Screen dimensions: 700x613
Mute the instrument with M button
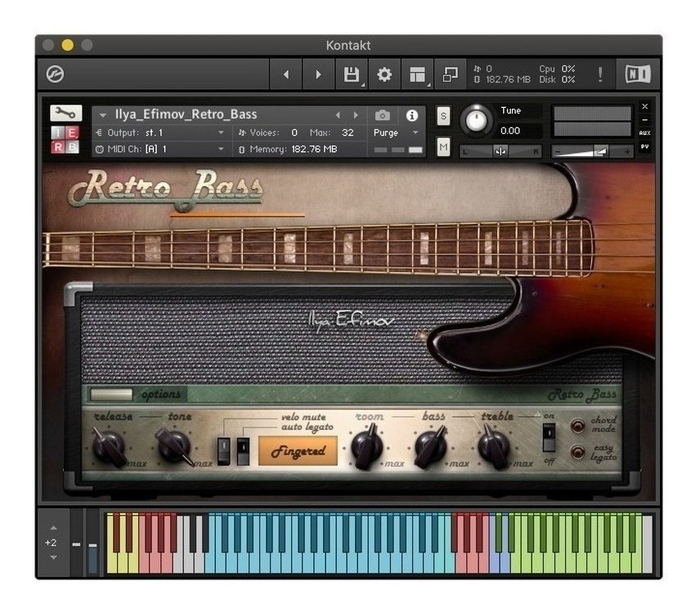(x=443, y=146)
